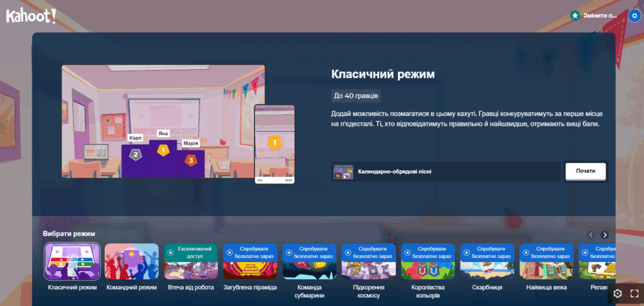The height and width of the screenshot is (306, 644).
Task: Click the Загублена піраміда label
Action: pos(250,287)
